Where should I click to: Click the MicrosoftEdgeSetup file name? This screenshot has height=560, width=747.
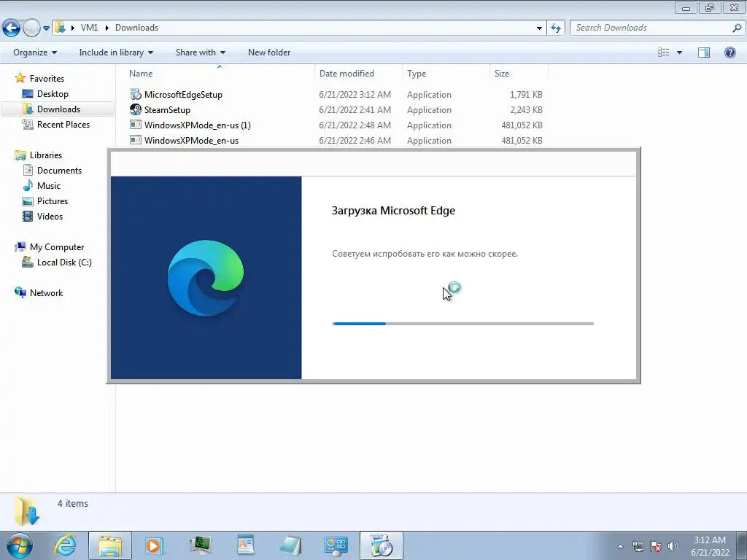pos(183,94)
